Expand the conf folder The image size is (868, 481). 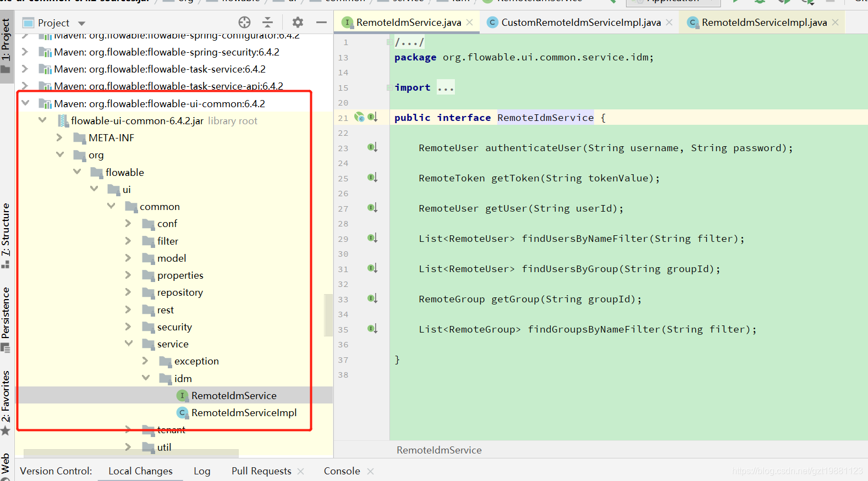click(128, 223)
